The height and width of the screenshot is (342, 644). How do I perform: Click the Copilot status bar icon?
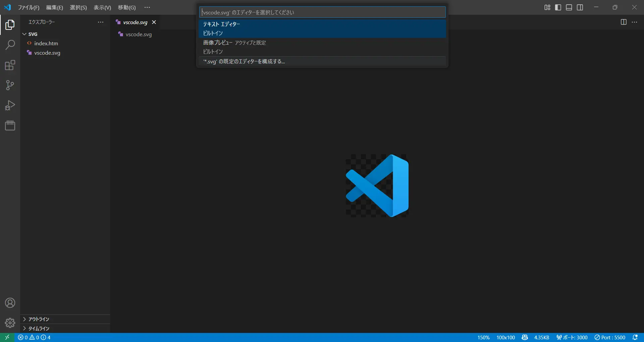[525, 337]
